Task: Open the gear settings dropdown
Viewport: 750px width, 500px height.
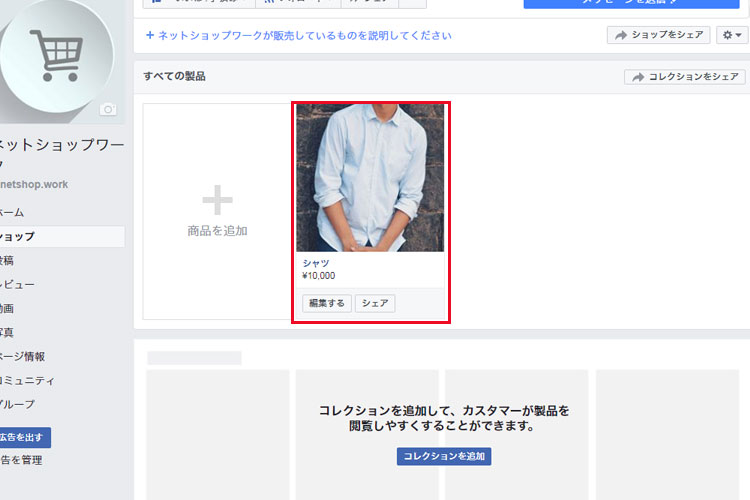Action: [732, 35]
